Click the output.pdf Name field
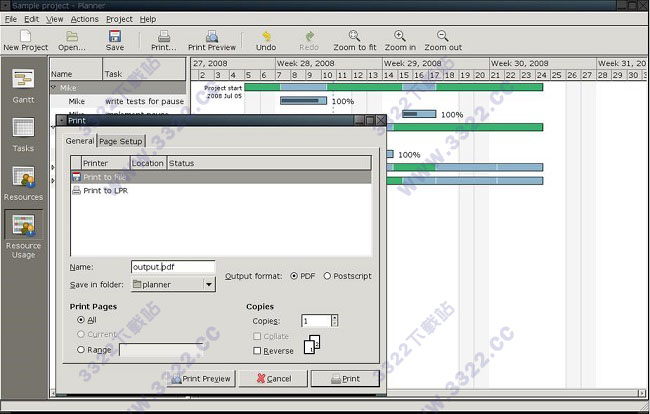Image resolution: width=650 pixels, height=414 pixels. [x=172, y=267]
